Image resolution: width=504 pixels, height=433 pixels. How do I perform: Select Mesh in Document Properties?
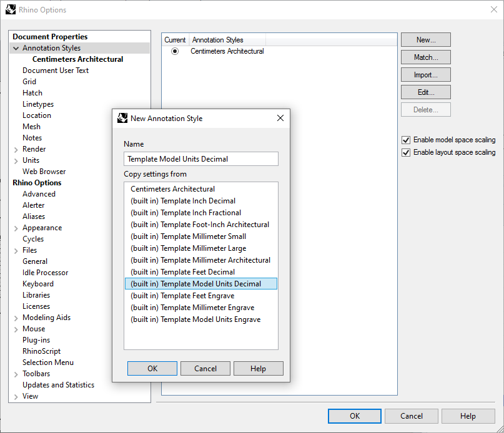coord(31,127)
